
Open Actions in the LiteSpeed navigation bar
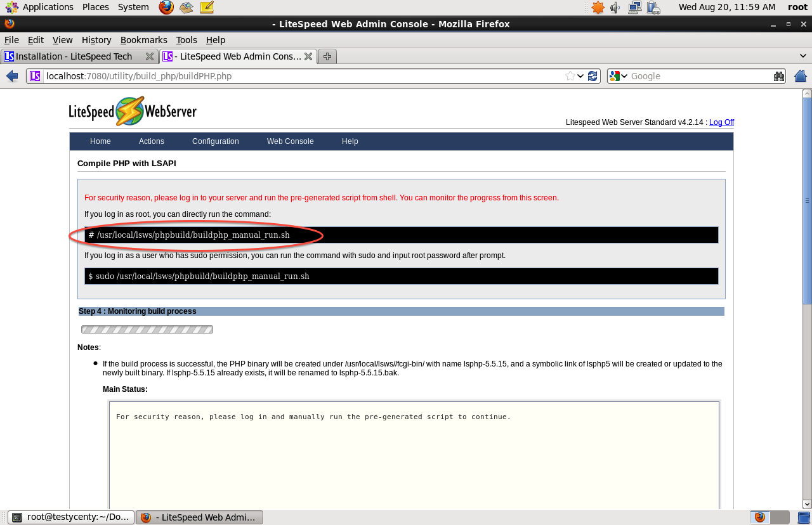point(152,141)
